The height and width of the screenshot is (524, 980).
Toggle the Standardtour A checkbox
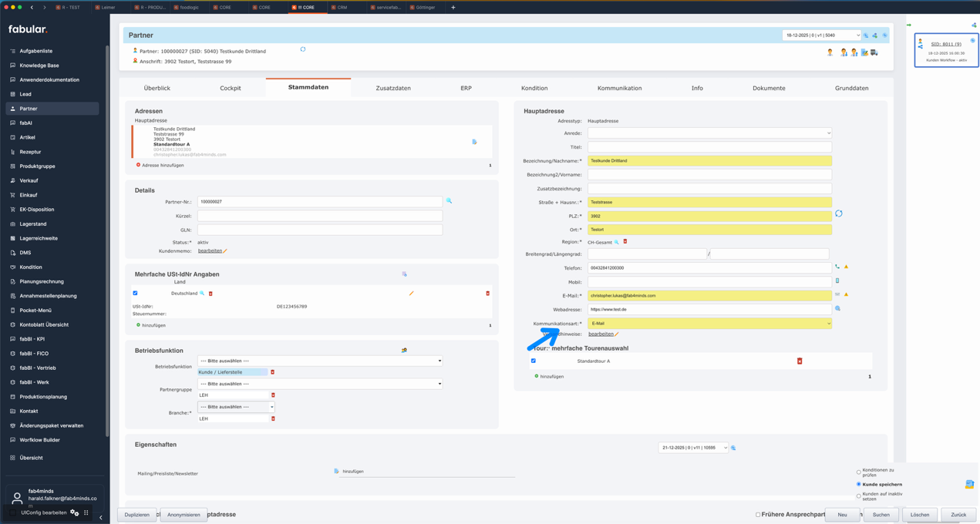(x=534, y=361)
